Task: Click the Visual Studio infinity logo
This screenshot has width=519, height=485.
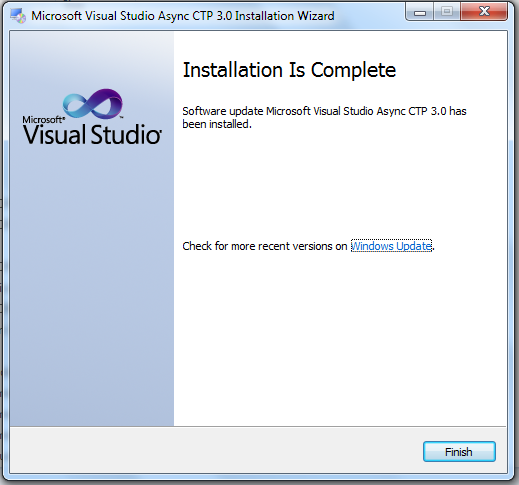Action: (93, 104)
